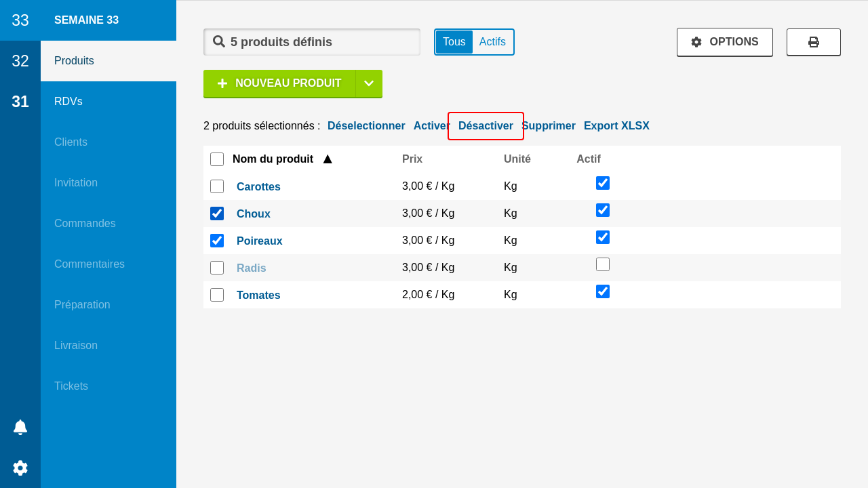Focus the product search field
The image size is (868, 488).
[x=319, y=42]
